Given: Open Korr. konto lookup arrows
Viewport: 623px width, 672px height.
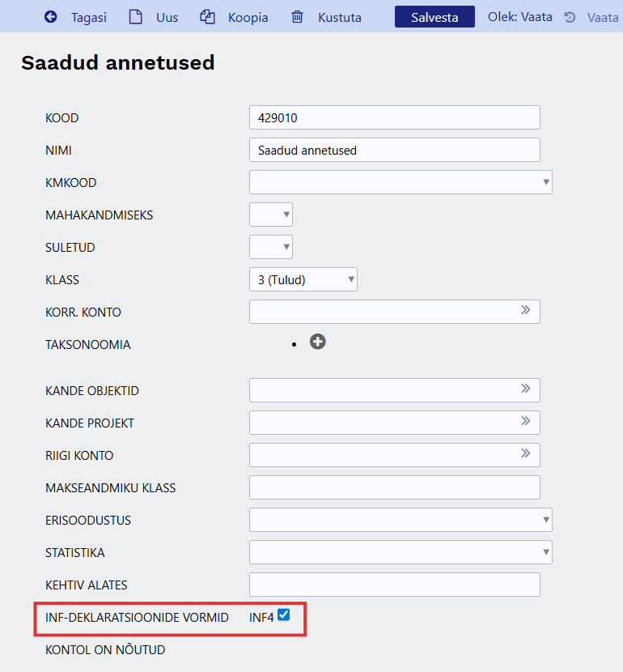Looking at the screenshot, I should tap(525, 310).
